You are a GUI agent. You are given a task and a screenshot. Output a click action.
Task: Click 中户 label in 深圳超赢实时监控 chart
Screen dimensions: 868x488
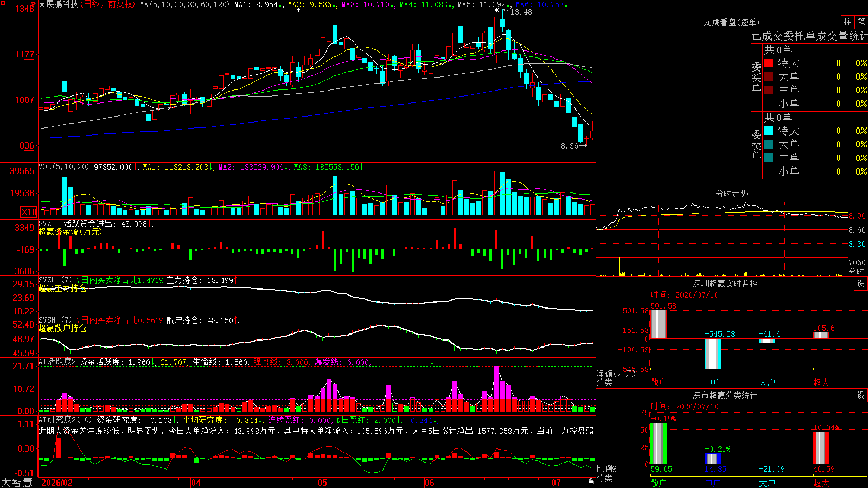[x=713, y=382]
